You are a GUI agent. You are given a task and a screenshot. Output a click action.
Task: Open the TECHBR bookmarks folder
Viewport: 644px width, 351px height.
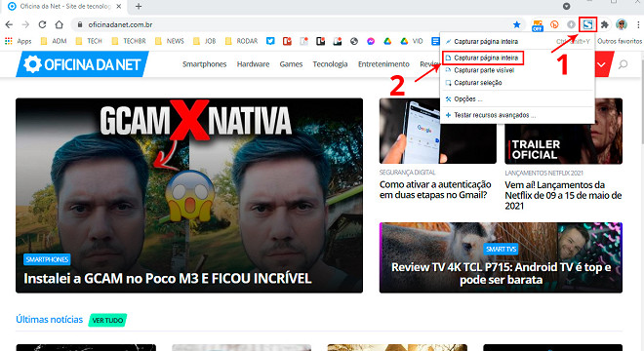(129, 41)
